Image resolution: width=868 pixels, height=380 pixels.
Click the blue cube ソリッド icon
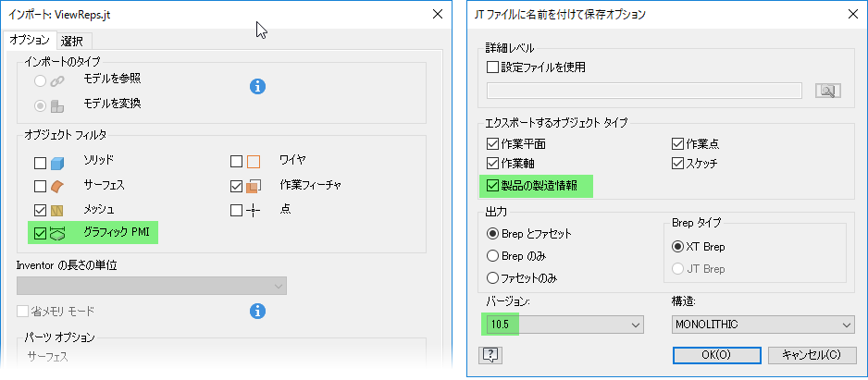tap(58, 163)
